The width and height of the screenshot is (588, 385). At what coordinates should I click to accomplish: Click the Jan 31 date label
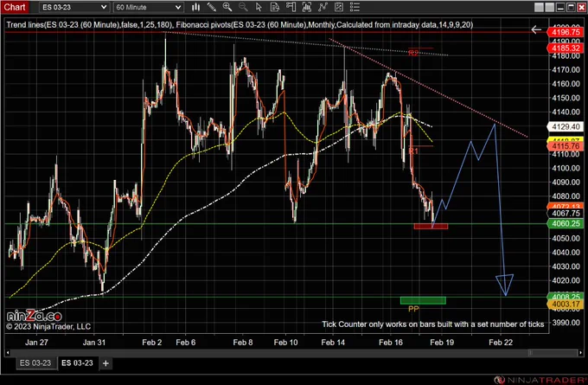(93, 343)
